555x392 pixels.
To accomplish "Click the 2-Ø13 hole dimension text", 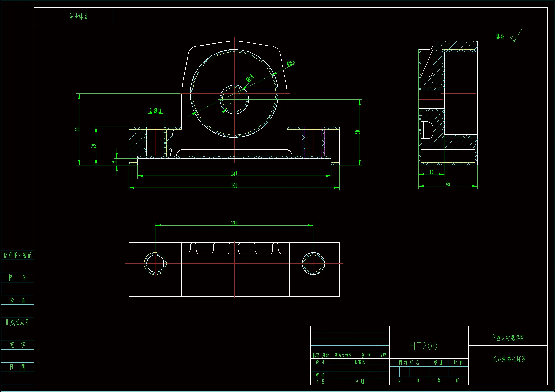I will pos(155,111).
